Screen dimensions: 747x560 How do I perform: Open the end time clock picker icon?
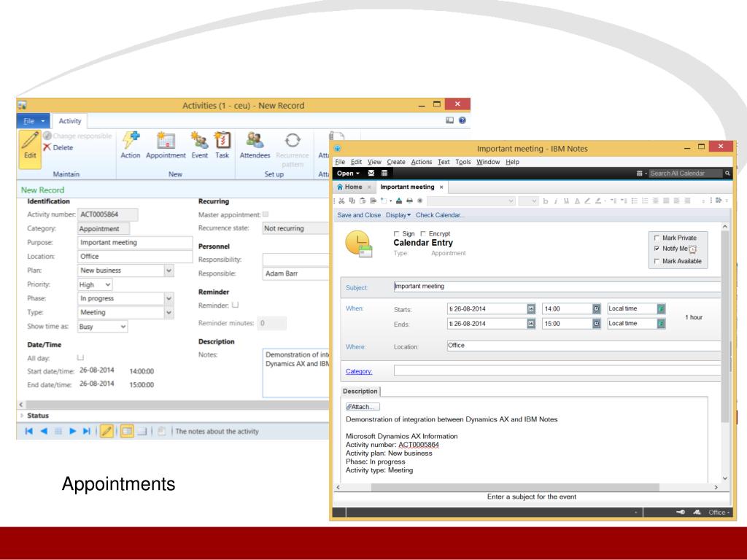coord(597,324)
